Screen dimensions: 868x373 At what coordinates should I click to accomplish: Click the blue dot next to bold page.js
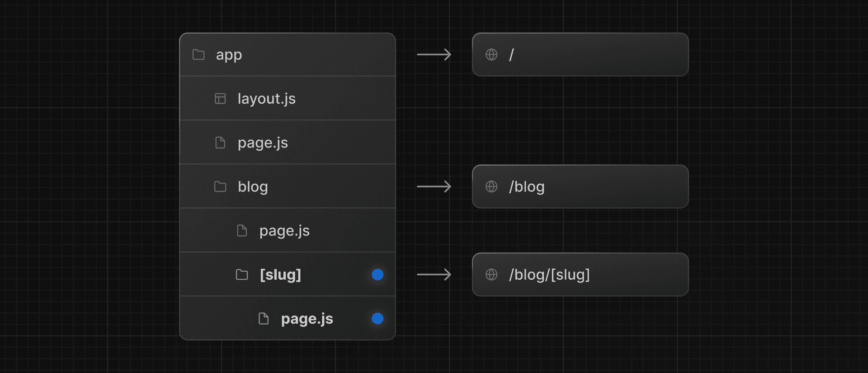pos(377,319)
